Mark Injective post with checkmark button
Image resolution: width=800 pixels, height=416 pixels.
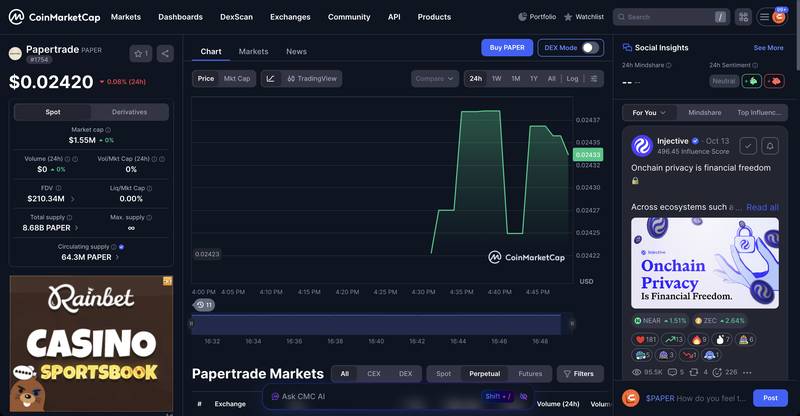click(x=748, y=146)
